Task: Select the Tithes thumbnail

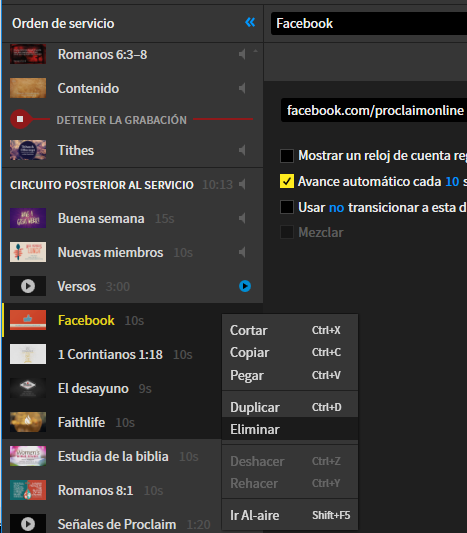Action: pyautogui.click(x=28, y=150)
